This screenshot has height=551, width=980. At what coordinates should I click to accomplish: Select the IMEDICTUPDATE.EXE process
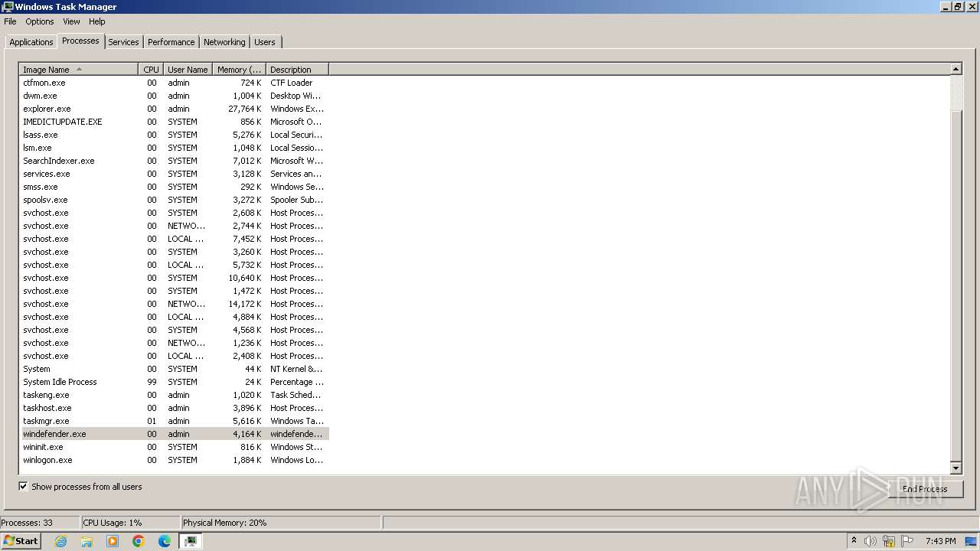coord(174,122)
